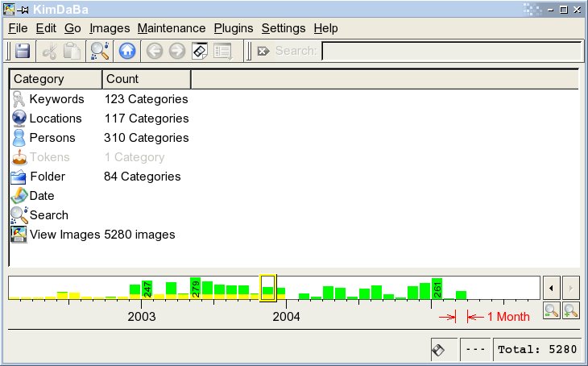Click the view list toolbar icon
Image resolution: width=588 pixels, height=366 pixels.
pyautogui.click(x=223, y=51)
